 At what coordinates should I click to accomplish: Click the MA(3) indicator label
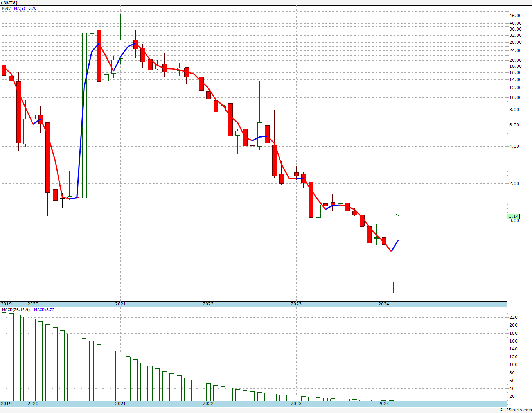(20, 8)
